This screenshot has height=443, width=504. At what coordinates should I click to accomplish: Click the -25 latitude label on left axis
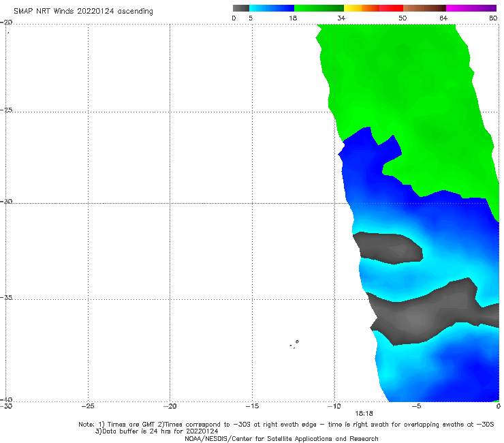[6, 110]
